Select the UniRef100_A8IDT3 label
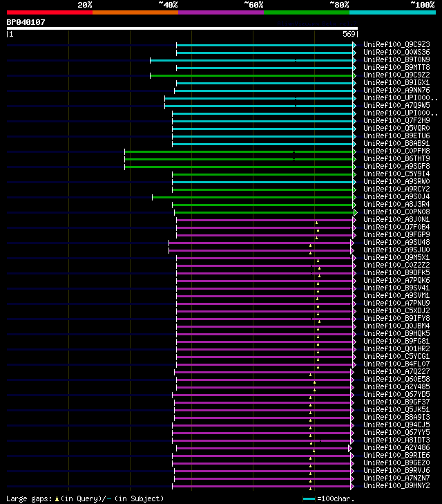 click(x=396, y=440)
